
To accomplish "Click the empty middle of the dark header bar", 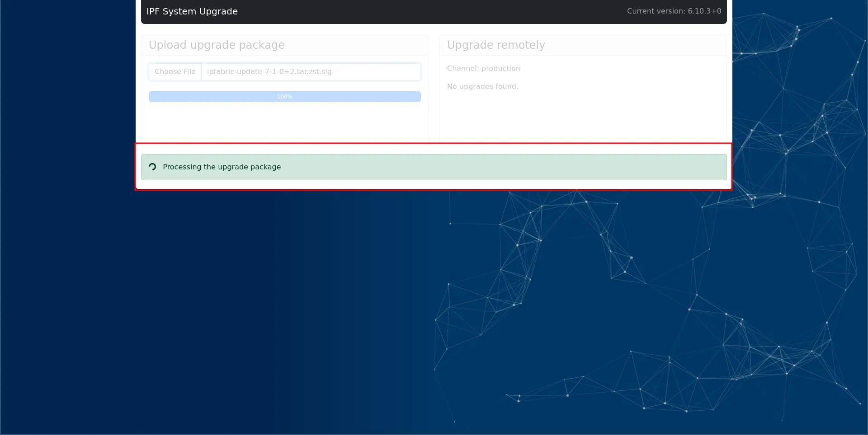I will [429, 11].
